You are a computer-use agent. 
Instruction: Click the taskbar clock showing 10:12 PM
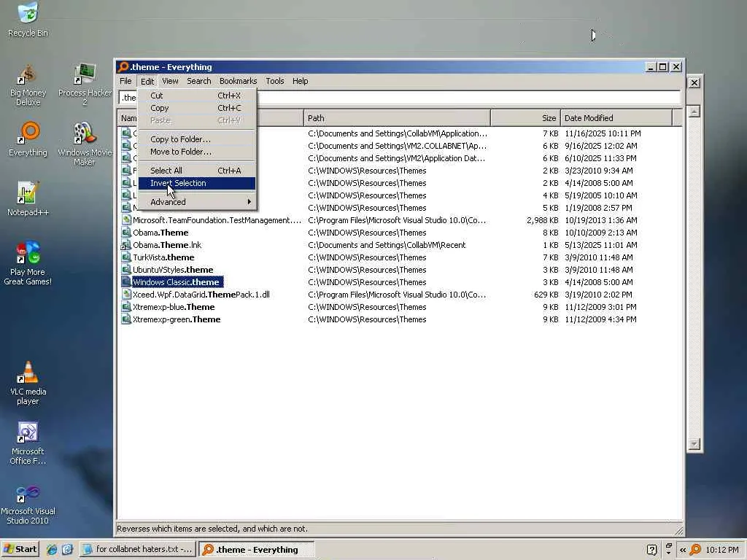pos(721,550)
